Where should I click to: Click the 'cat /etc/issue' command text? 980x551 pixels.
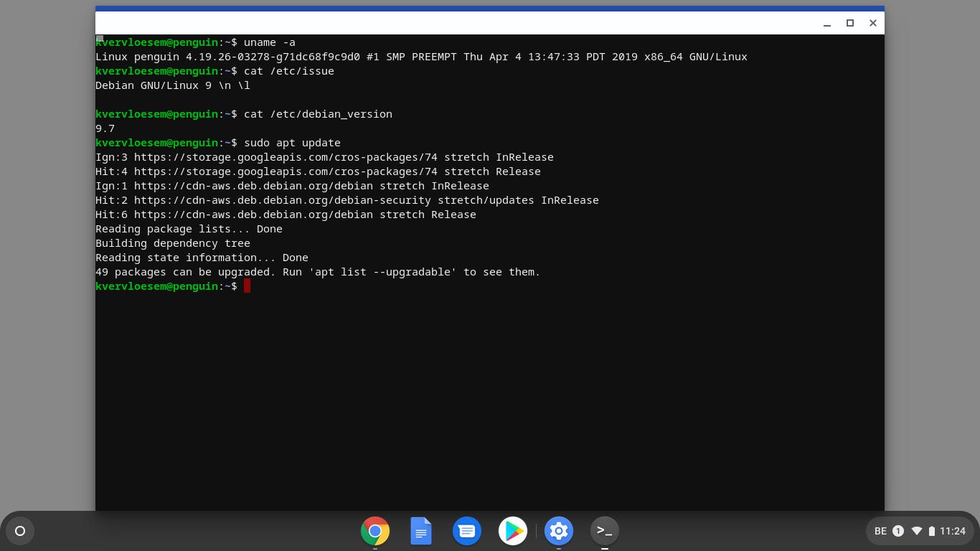(x=289, y=71)
